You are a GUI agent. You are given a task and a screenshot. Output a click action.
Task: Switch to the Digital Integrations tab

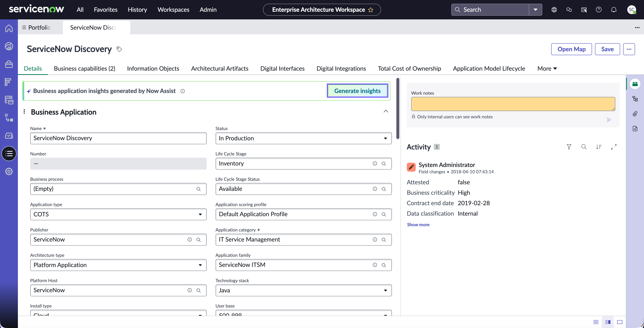[341, 69]
